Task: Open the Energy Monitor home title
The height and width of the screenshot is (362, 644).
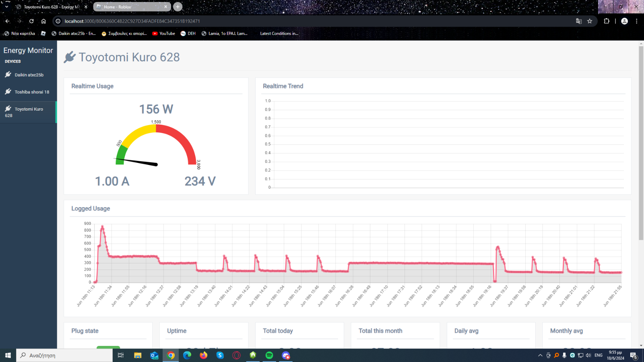Action: (x=28, y=50)
